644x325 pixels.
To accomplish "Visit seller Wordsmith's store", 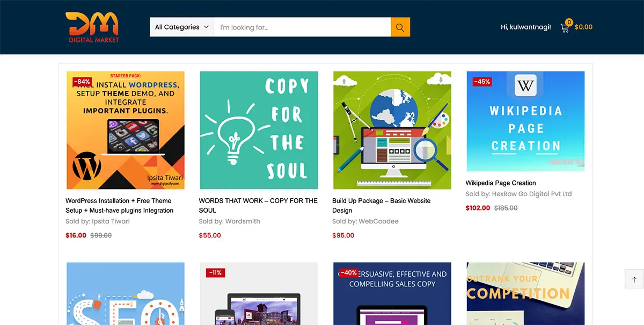I will (x=243, y=221).
